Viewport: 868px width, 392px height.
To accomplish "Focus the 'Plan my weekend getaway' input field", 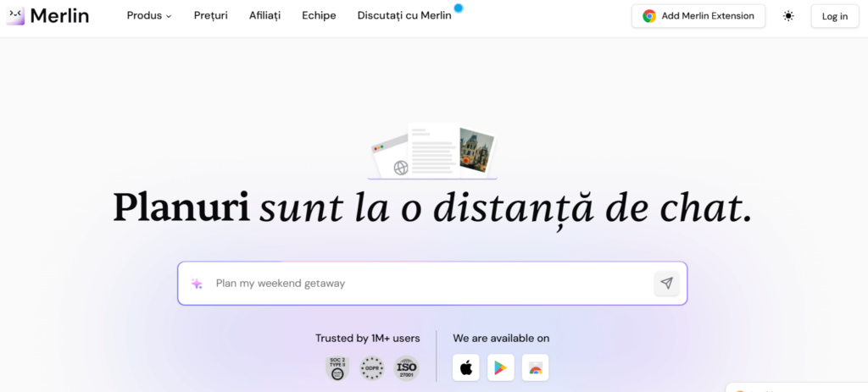I will 431,284.
